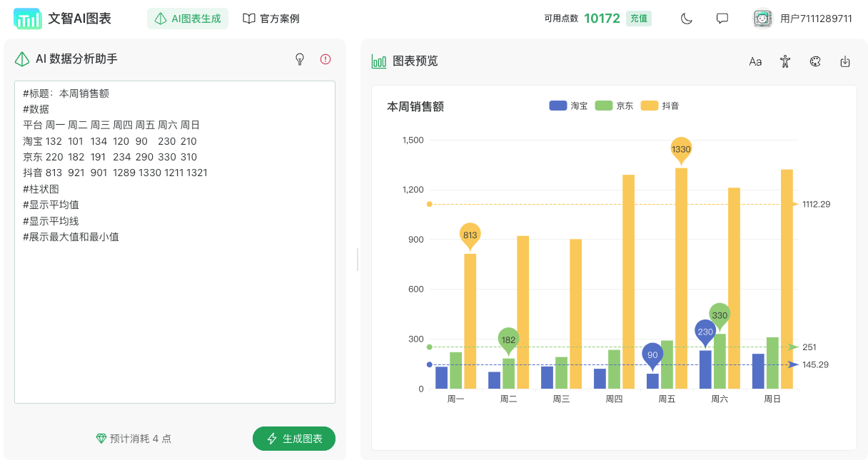Click the #柱状图 line in the prompt
The height and width of the screenshot is (460, 868).
41,189
